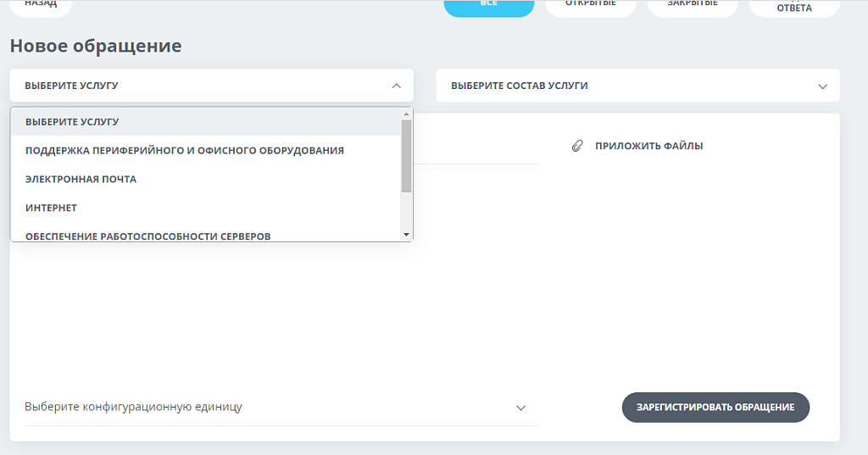Switch to the 'ЗАКРЫТЫЕ' filter tab

pyautogui.click(x=693, y=5)
